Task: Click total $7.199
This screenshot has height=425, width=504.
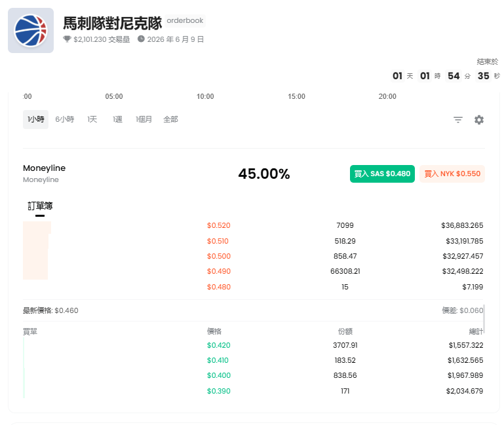Action: [x=473, y=287]
